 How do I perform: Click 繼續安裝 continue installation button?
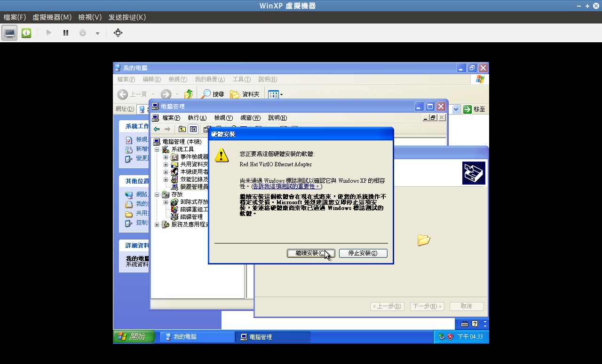[311, 253]
